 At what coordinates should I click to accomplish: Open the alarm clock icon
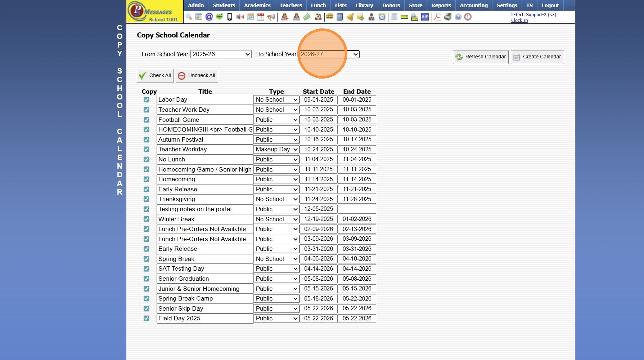click(x=382, y=17)
